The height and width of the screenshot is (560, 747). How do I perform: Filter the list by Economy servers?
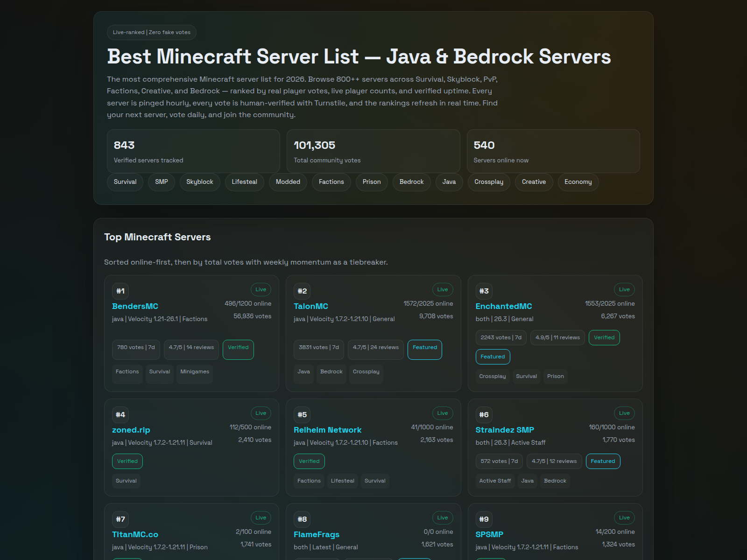click(x=578, y=182)
